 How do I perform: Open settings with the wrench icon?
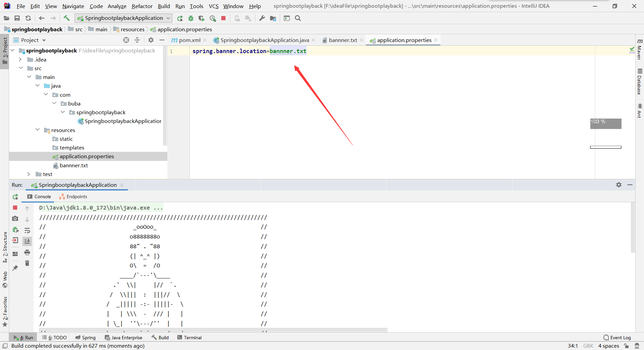[x=262, y=18]
